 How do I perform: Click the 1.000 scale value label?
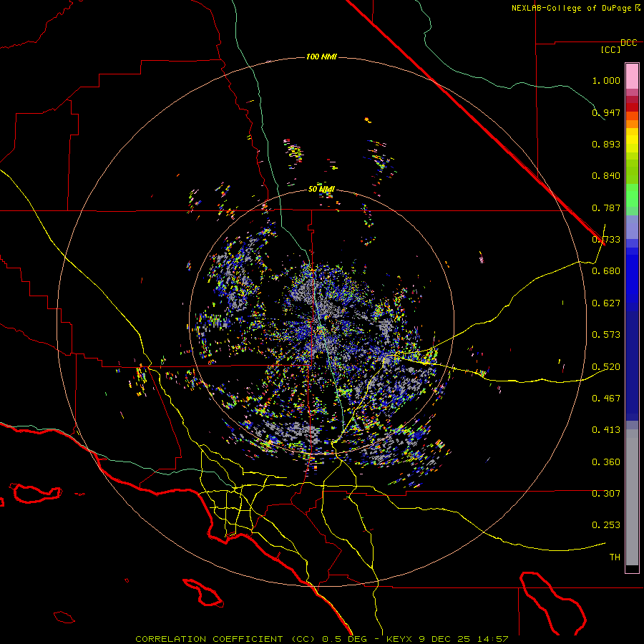tap(606, 80)
